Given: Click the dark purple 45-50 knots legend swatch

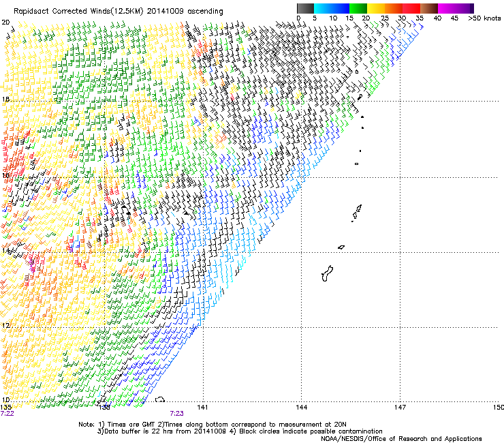Looking at the screenshot, I should click(464, 8).
